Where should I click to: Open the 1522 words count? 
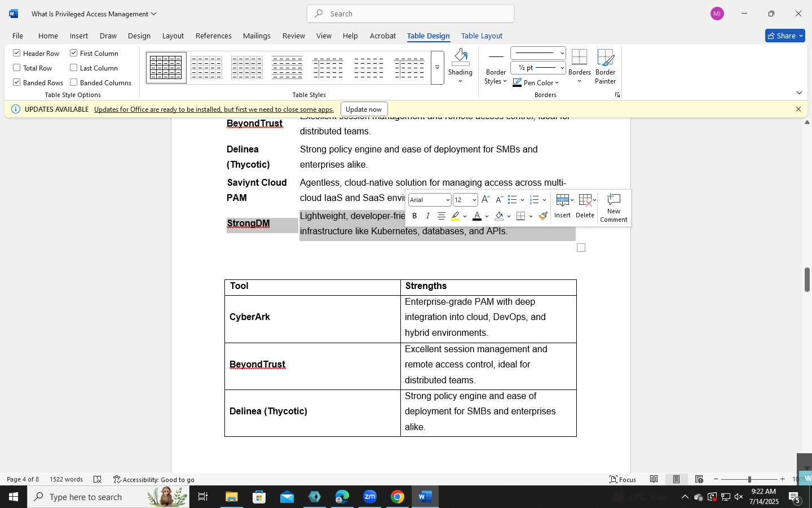[66, 479]
